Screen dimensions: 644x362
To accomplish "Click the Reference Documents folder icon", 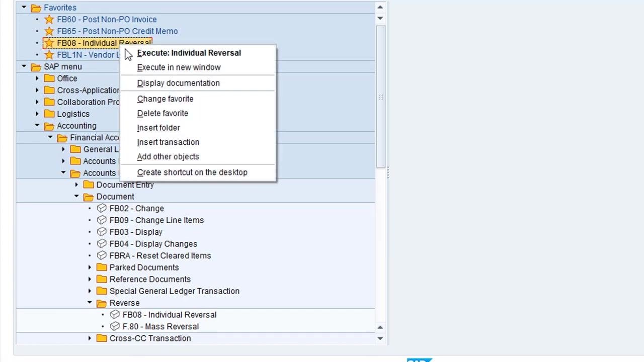I will pyautogui.click(x=102, y=279).
